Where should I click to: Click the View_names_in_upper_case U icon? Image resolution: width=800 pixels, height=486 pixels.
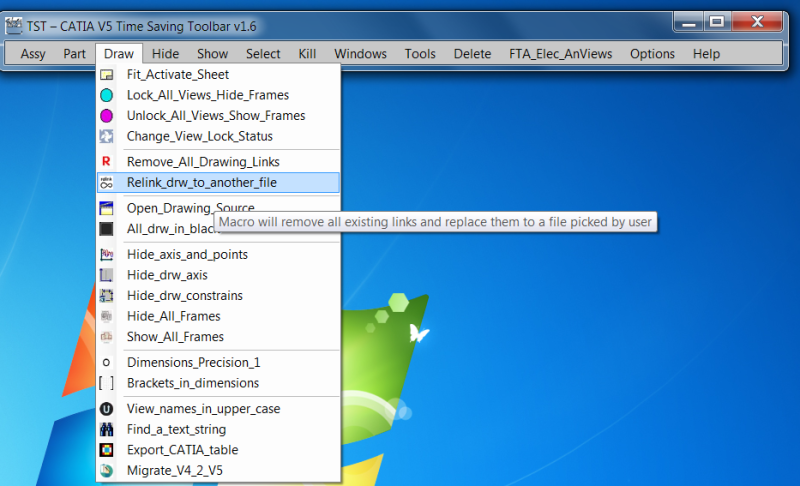[x=107, y=409]
